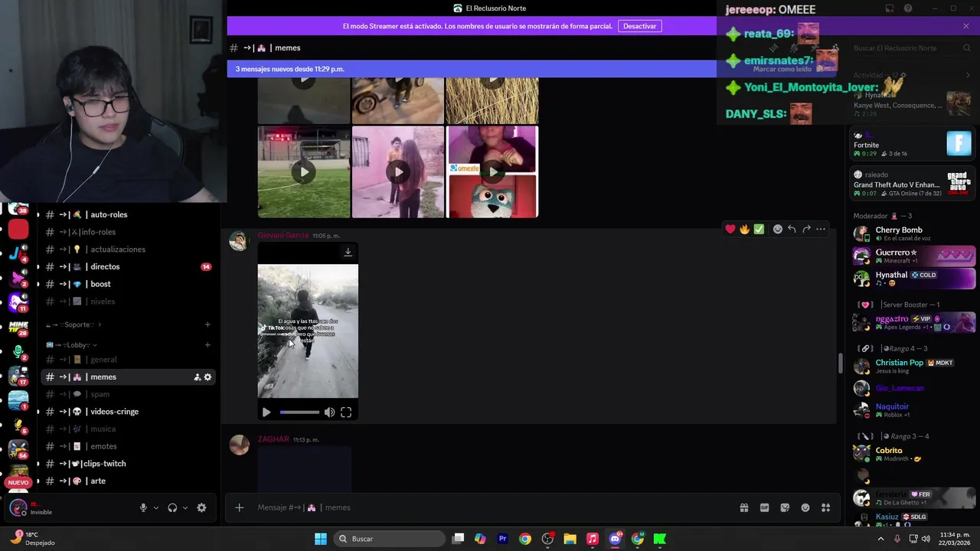The image size is (980, 551).
Task: Open the info-roles channel
Action: point(127,232)
